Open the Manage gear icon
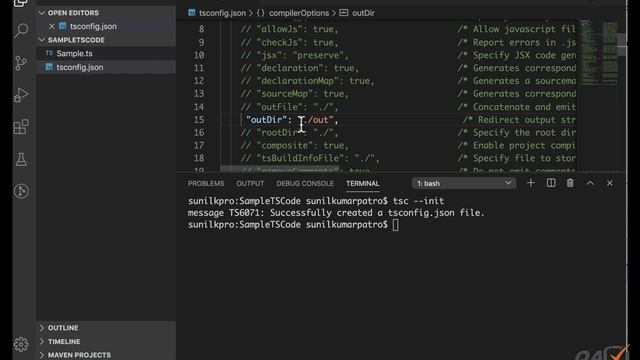This screenshot has height=360, width=640. click(21, 344)
